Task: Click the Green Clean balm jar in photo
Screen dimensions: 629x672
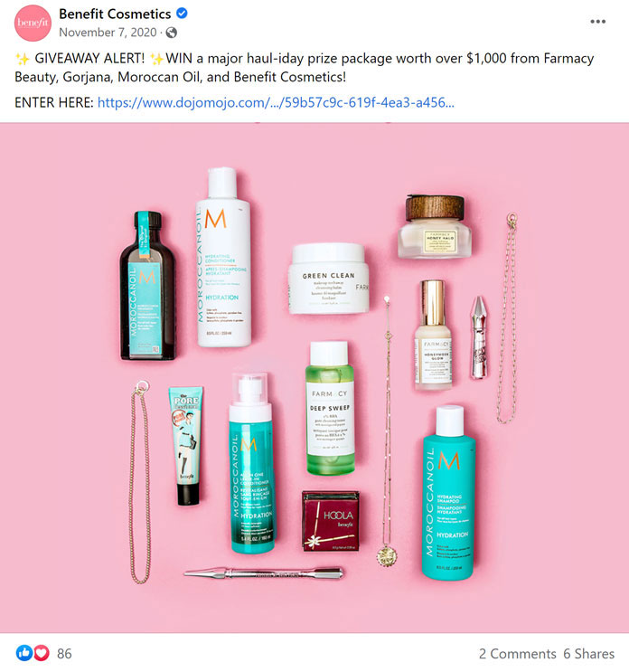Action: click(329, 279)
